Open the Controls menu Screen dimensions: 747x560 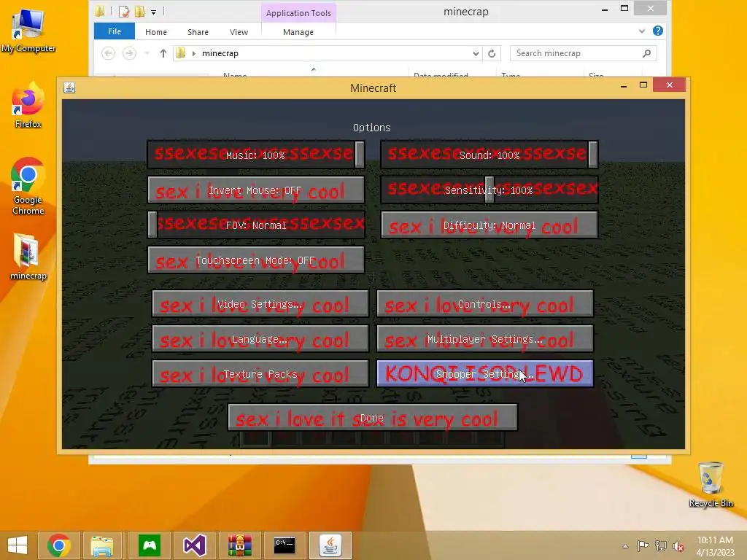point(485,304)
